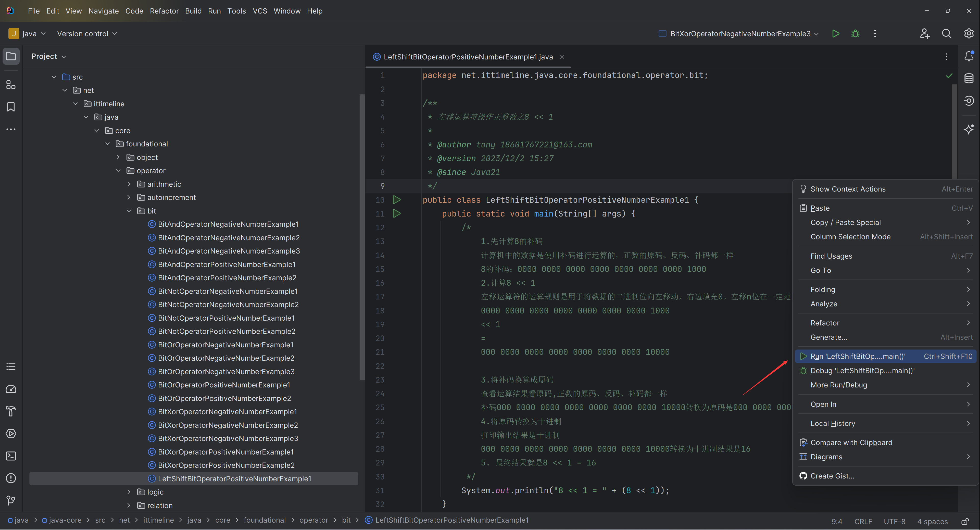Select Run 'LeftShiftBitOp....main()' in context menu
The width and height of the screenshot is (980, 530).
pyautogui.click(x=885, y=356)
